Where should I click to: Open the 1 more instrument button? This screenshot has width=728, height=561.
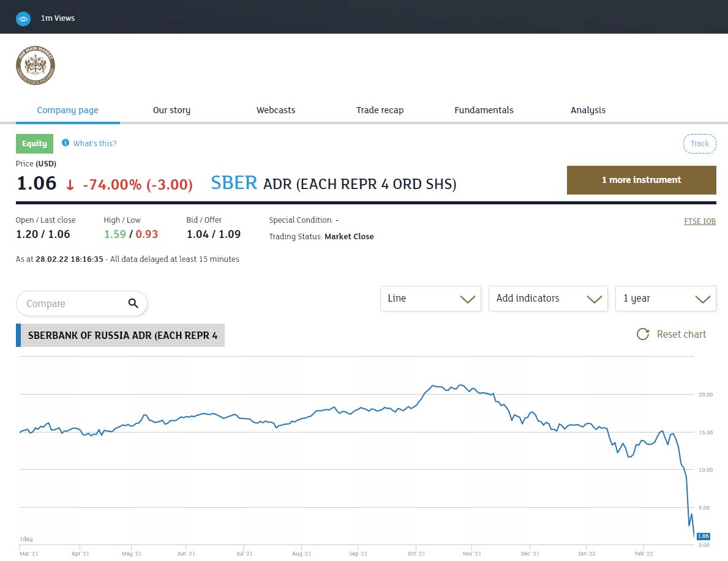(x=641, y=180)
